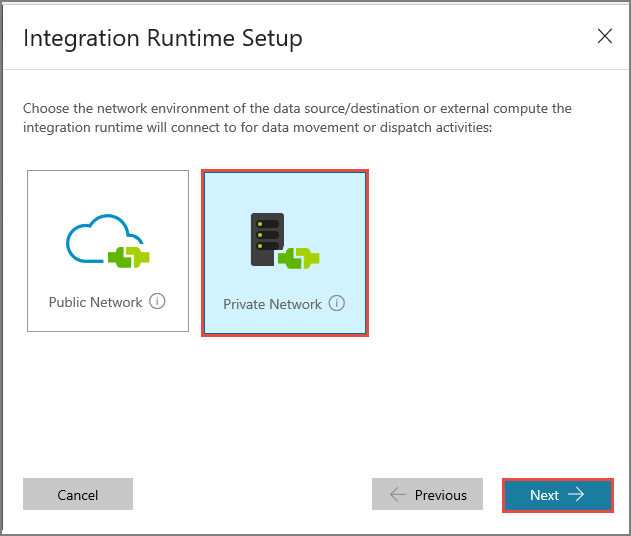
Task: Click the network environment description text
Action: click(x=297, y=118)
